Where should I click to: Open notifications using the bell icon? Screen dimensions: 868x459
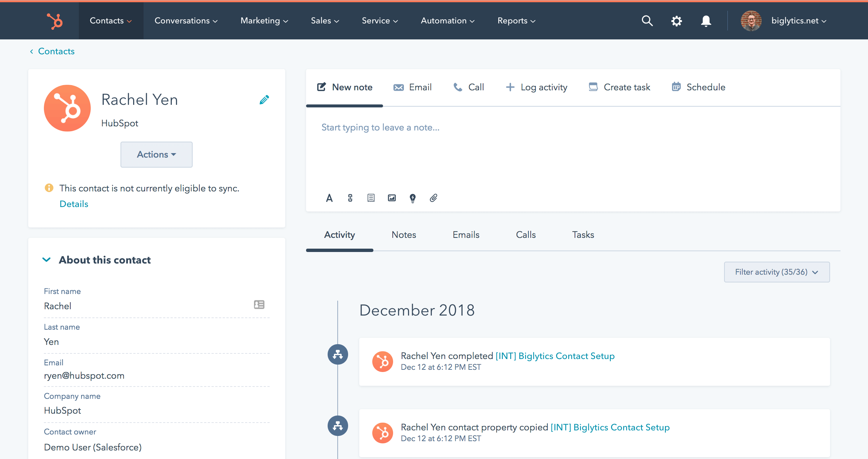coord(705,21)
